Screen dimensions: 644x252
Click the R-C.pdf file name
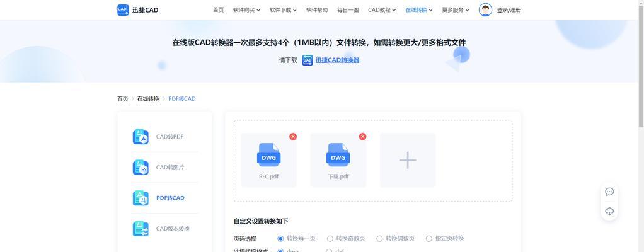(268, 176)
